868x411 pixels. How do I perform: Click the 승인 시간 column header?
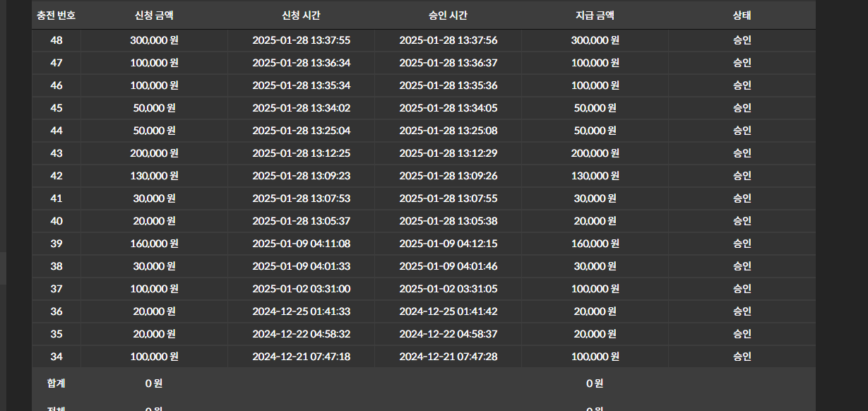click(448, 16)
